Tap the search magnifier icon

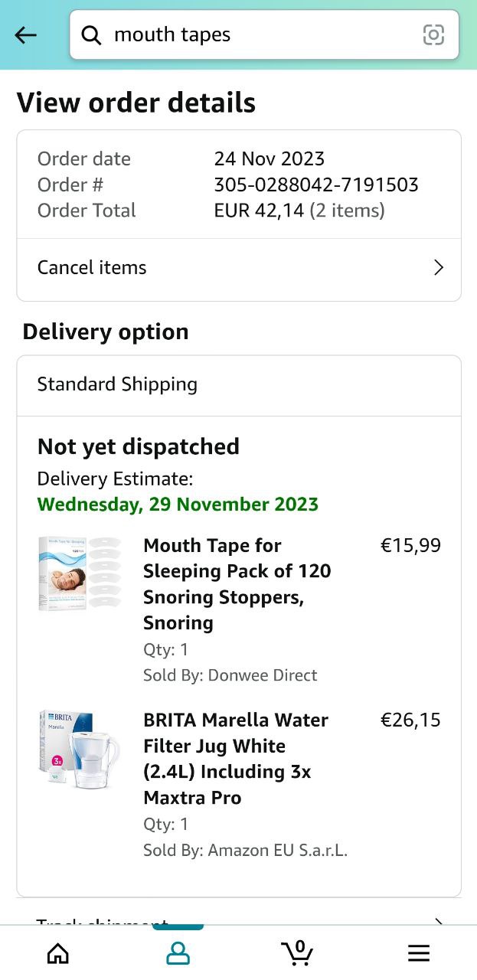click(91, 35)
